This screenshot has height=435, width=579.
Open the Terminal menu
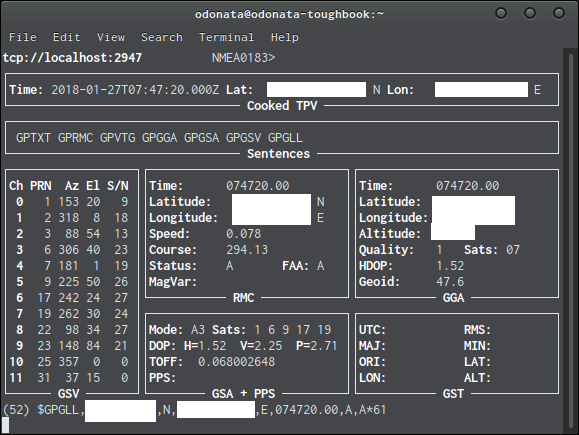coord(226,37)
